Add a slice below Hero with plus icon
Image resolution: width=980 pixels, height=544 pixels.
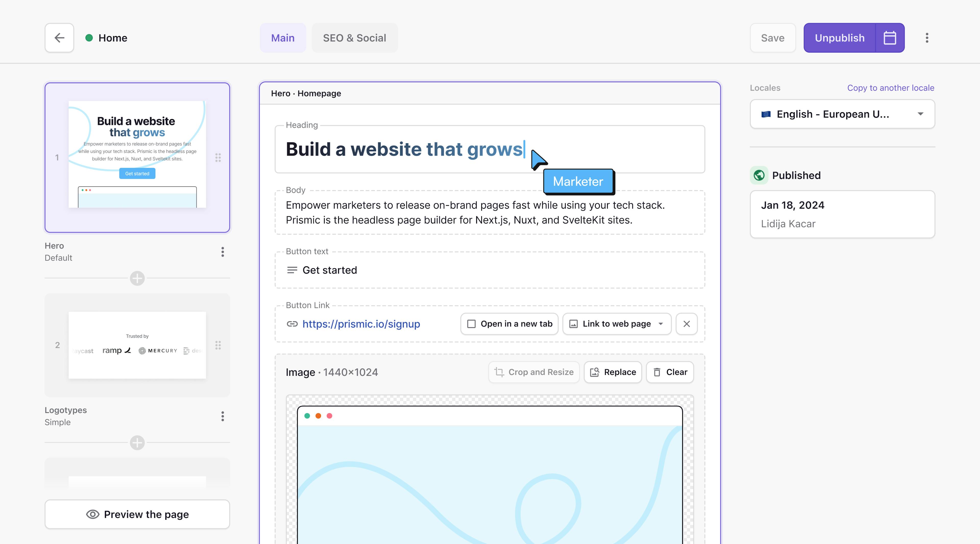tap(137, 278)
